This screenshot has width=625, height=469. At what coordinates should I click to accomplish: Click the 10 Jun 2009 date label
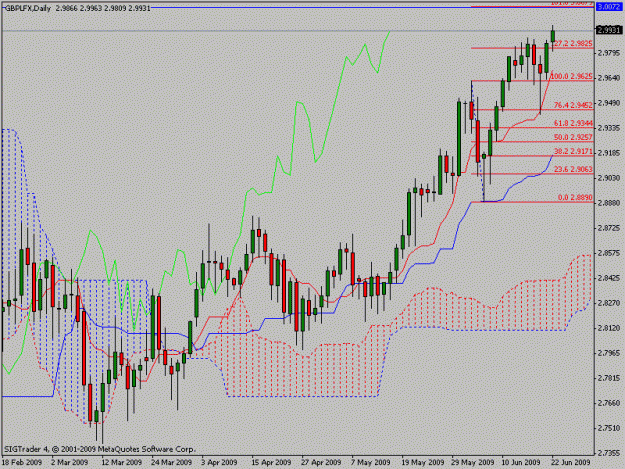(x=521, y=462)
